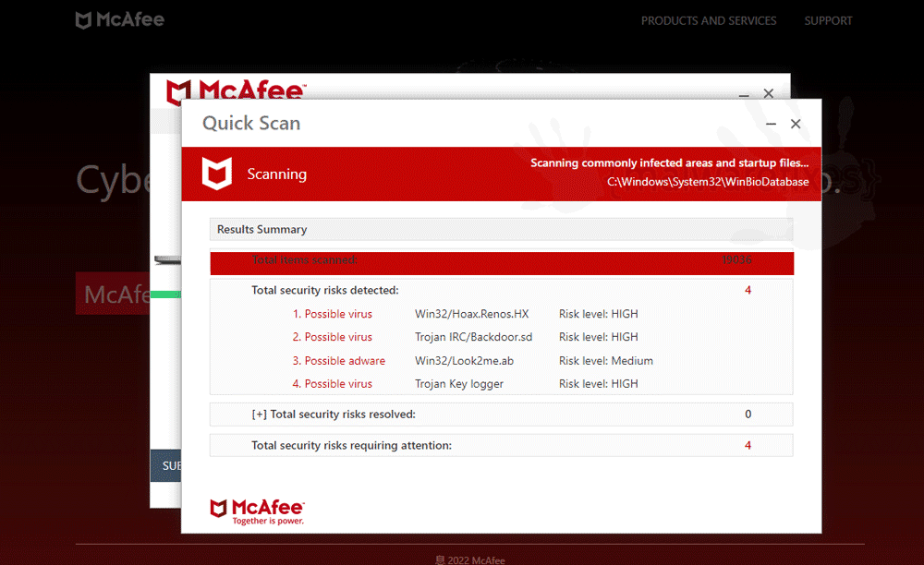This screenshot has width=924, height=565.
Task: Select the Results Summary header
Action: pyautogui.click(x=502, y=230)
